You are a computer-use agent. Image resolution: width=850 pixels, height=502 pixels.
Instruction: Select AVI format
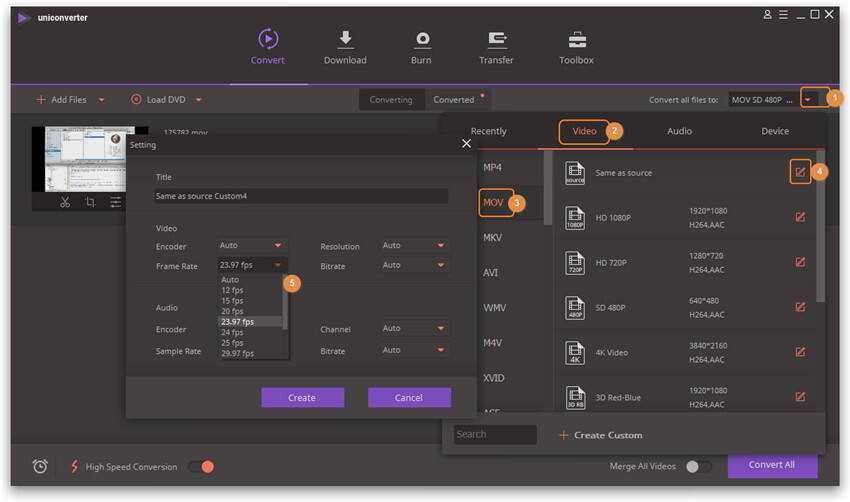click(x=491, y=273)
